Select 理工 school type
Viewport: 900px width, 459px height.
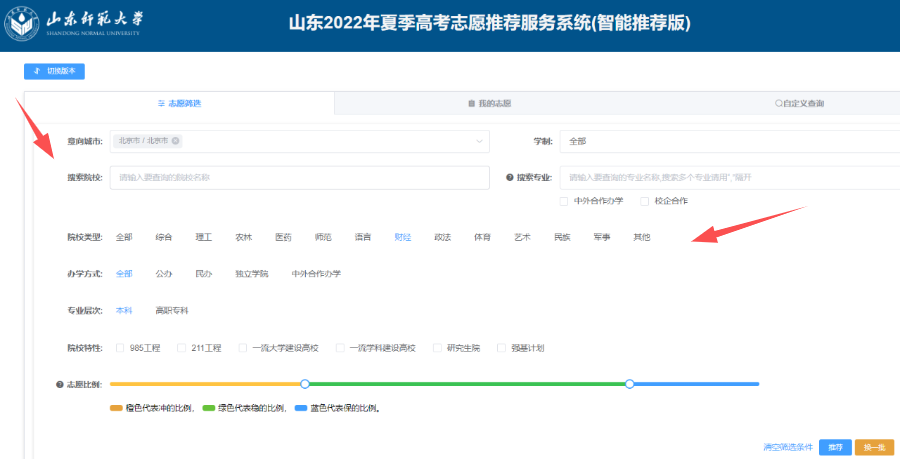(204, 237)
